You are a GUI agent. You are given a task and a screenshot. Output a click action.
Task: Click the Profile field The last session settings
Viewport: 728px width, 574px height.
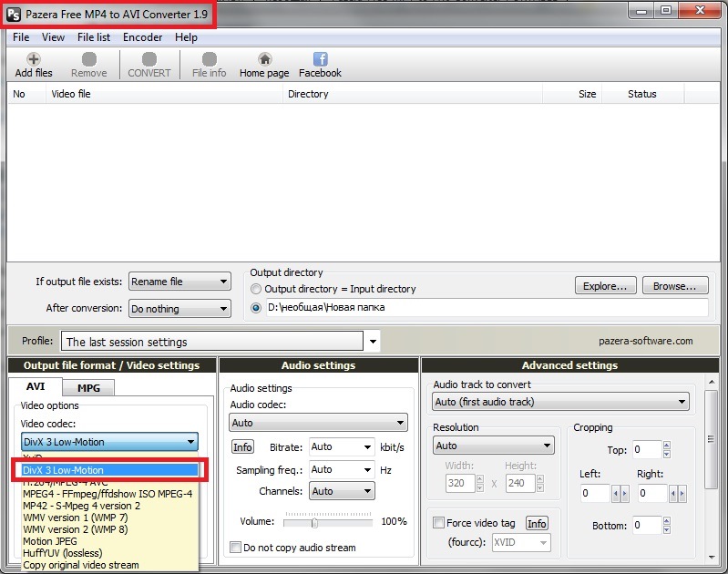[212, 342]
